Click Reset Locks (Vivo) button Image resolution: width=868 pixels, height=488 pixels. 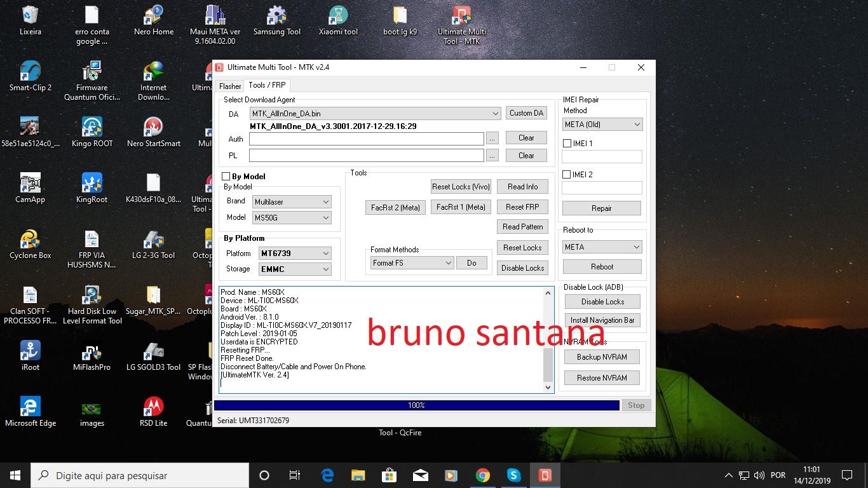coord(461,187)
